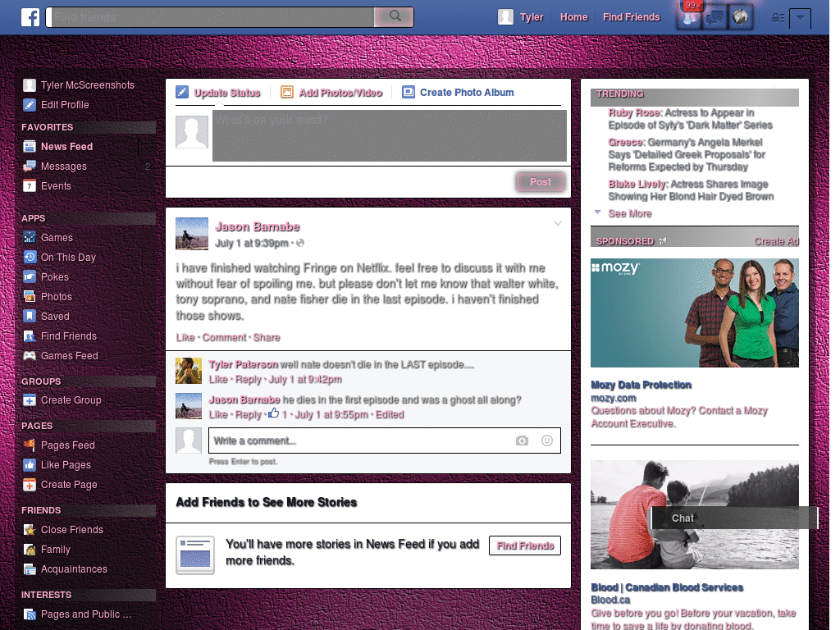
Task: Open the Ruby Rose trending topic
Action: coord(634,112)
